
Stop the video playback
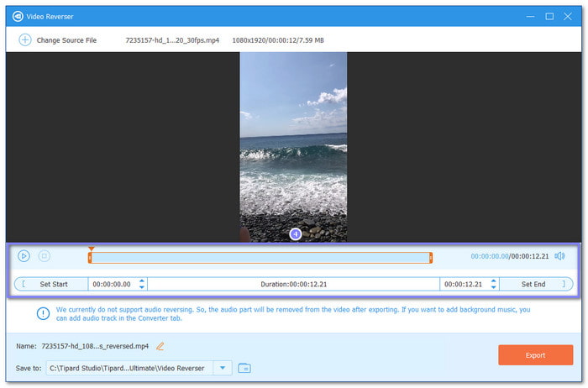pyautogui.click(x=45, y=256)
